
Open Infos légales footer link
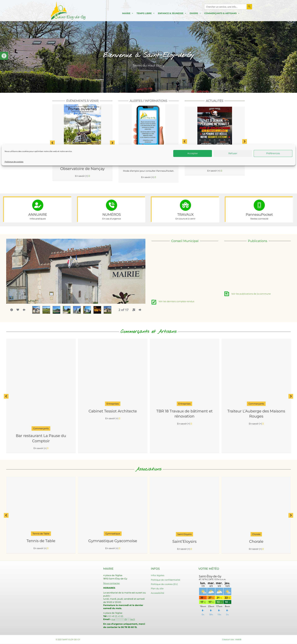point(157,575)
